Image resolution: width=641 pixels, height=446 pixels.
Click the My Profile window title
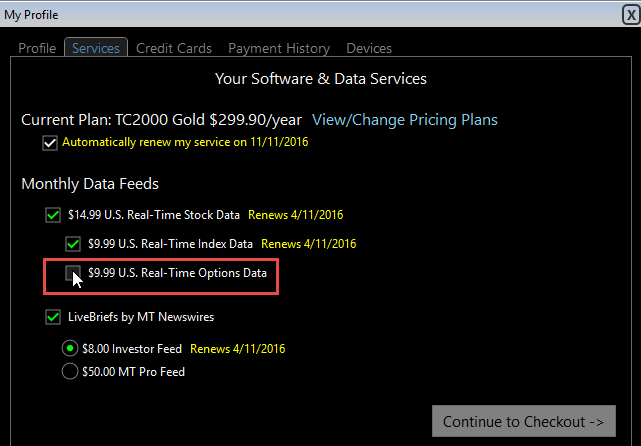click(x=31, y=15)
